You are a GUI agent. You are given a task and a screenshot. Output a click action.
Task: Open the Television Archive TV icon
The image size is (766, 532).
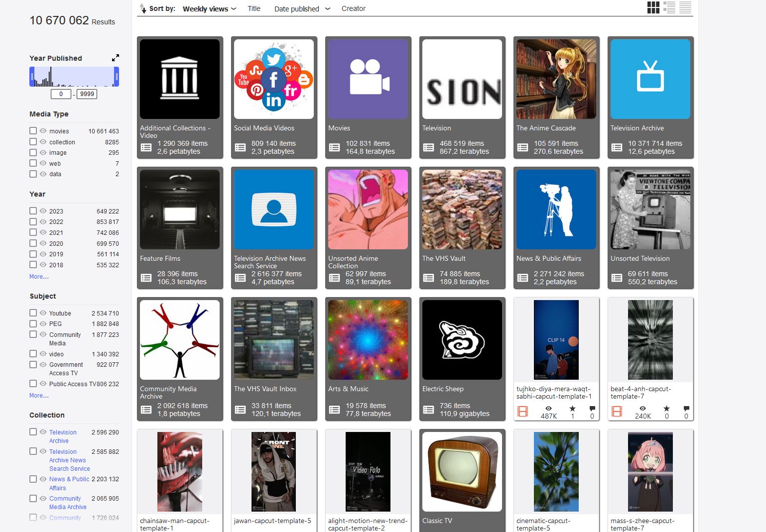click(x=650, y=79)
